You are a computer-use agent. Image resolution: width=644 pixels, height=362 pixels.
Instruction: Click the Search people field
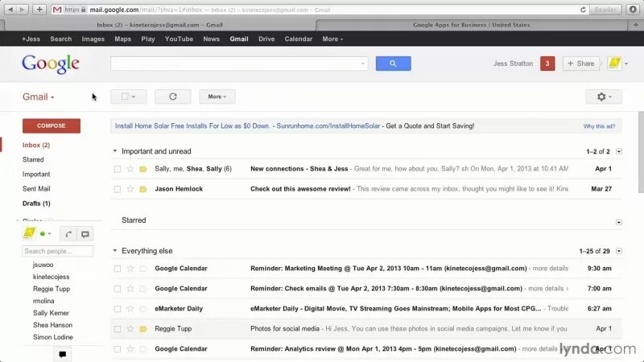(x=57, y=251)
